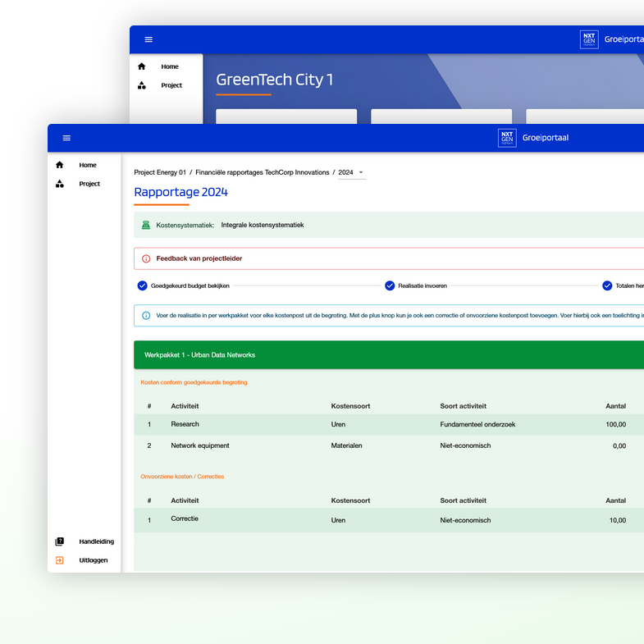Click the Home icon in front sidebar
644x644 pixels.
[60, 165]
